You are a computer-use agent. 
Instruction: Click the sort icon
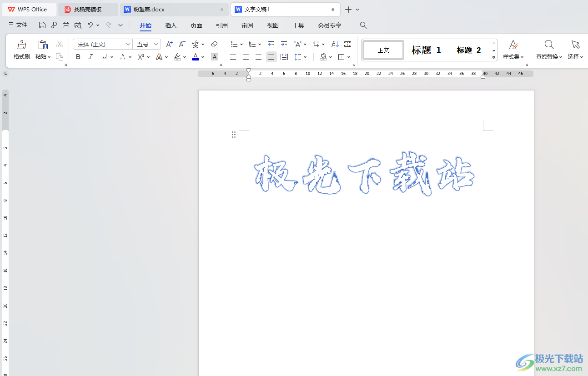(x=335, y=44)
